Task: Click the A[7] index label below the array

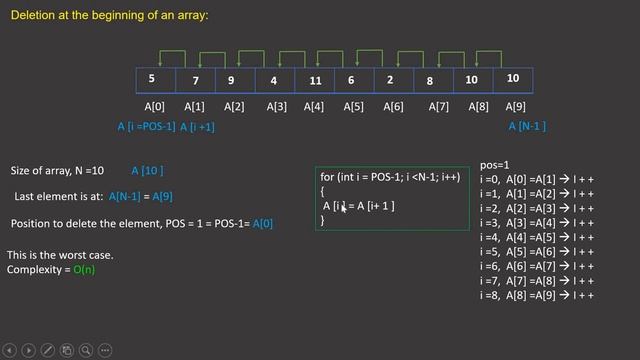Action: coord(438,107)
